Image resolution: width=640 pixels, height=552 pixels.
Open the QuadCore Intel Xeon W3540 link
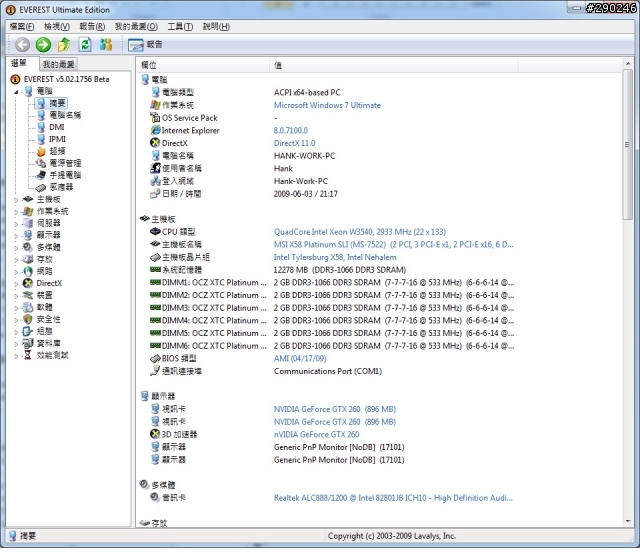[360, 231]
